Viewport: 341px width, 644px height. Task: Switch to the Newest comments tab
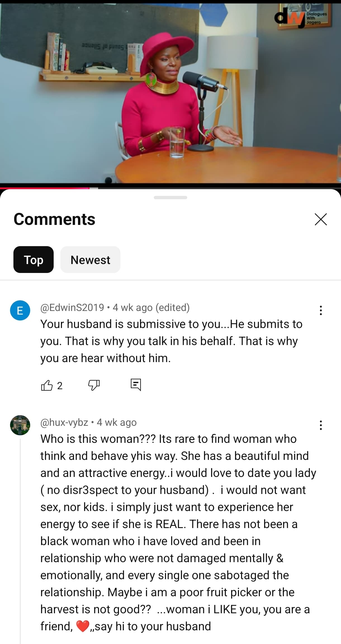click(90, 260)
